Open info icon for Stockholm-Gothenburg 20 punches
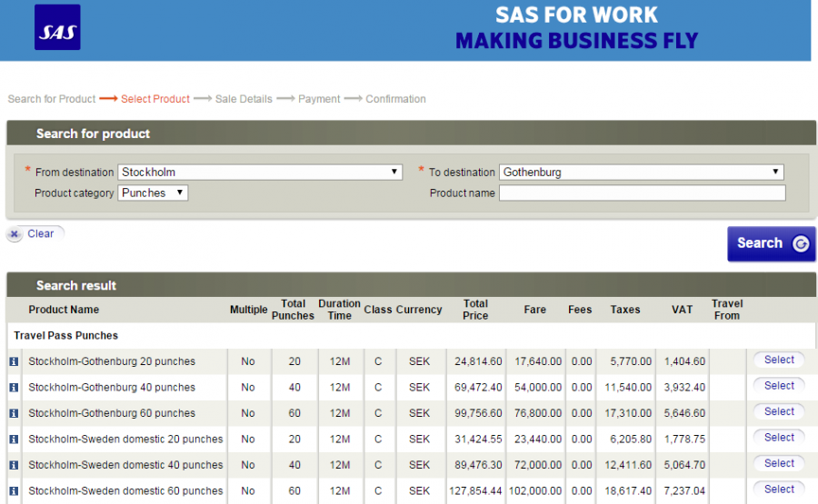818x504 pixels. coord(14,361)
